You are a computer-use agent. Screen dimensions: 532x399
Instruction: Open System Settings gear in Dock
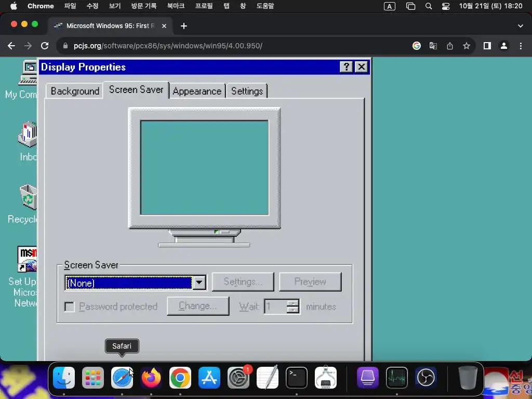click(238, 378)
